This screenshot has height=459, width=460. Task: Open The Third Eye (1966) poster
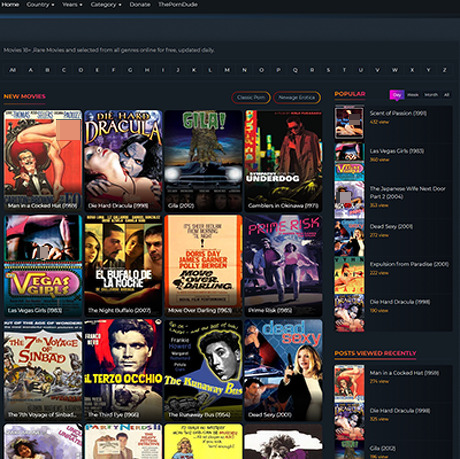(x=123, y=370)
